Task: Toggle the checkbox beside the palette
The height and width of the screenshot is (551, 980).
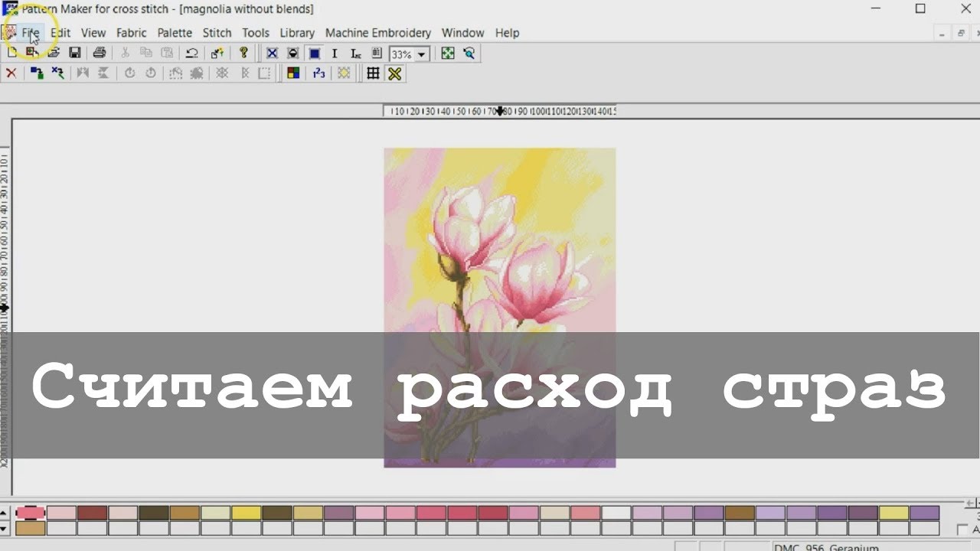Action: click(962, 530)
